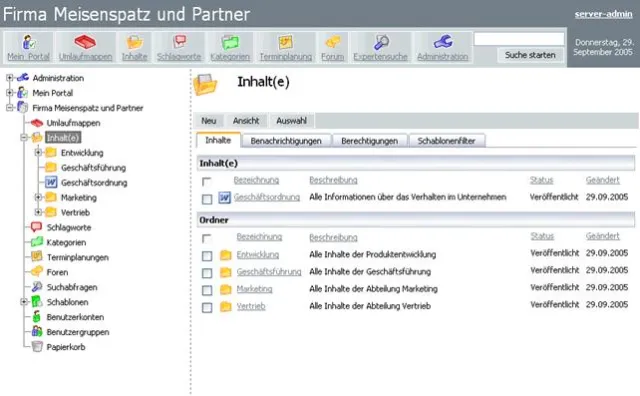
Task: Check the Entwicklung folder row checkbox
Action: pyautogui.click(x=207, y=256)
